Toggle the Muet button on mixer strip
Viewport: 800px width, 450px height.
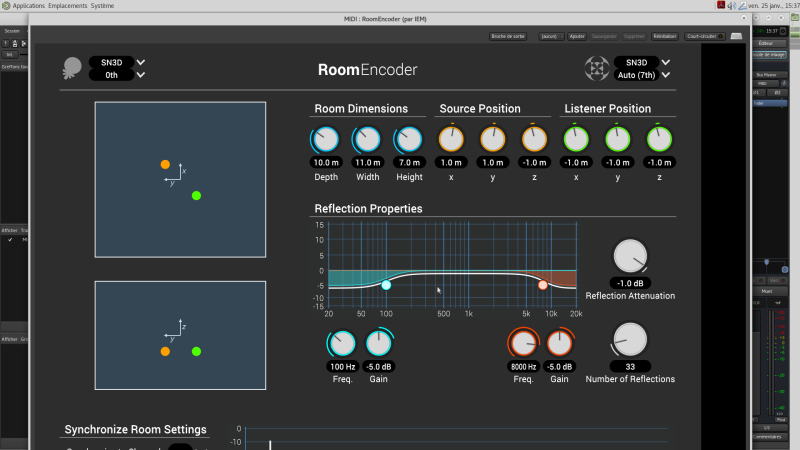pyautogui.click(x=766, y=291)
